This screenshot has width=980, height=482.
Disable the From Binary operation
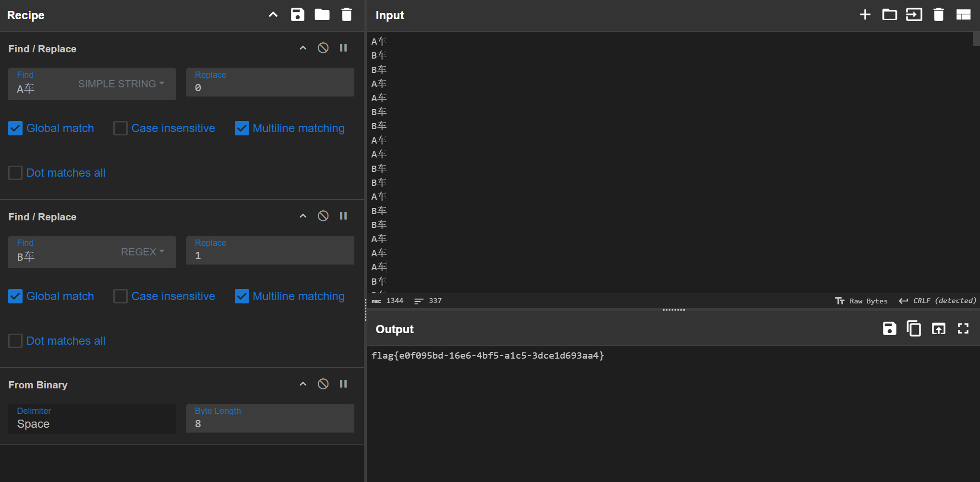tap(323, 384)
